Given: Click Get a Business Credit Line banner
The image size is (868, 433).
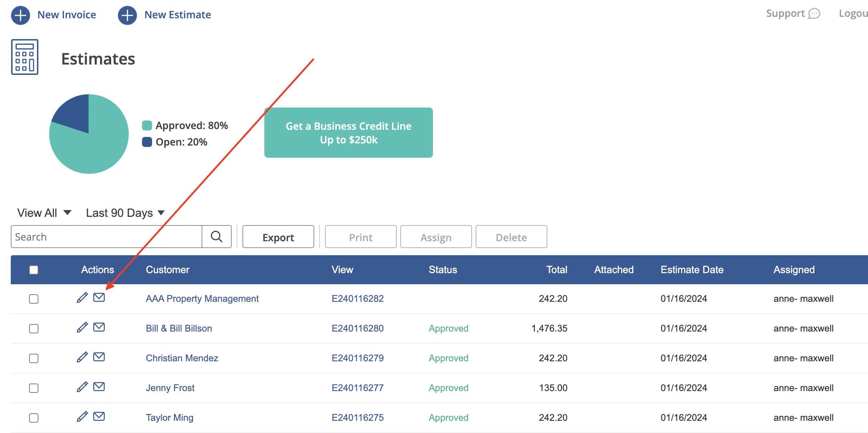Looking at the screenshot, I should click(x=349, y=133).
